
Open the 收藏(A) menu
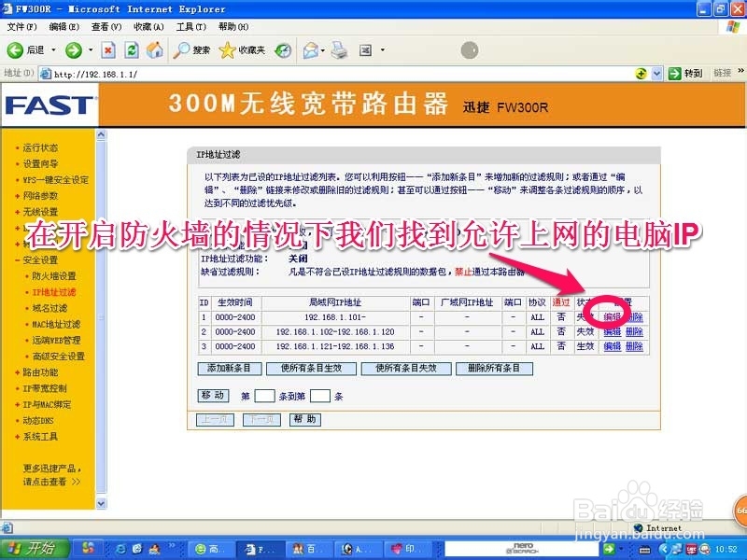tap(148, 27)
